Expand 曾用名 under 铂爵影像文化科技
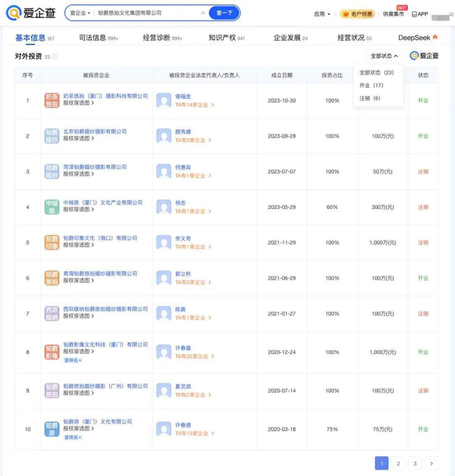Image resolution: width=455 pixels, height=476 pixels. pyautogui.click(x=73, y=360)
